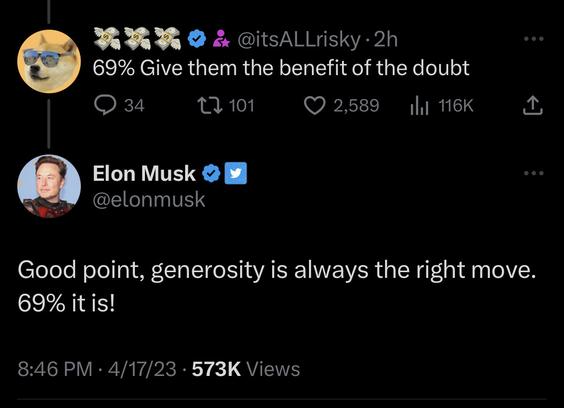Open the Doge sunglasses profile picture
564x408 pixels.
click(49, 62)
